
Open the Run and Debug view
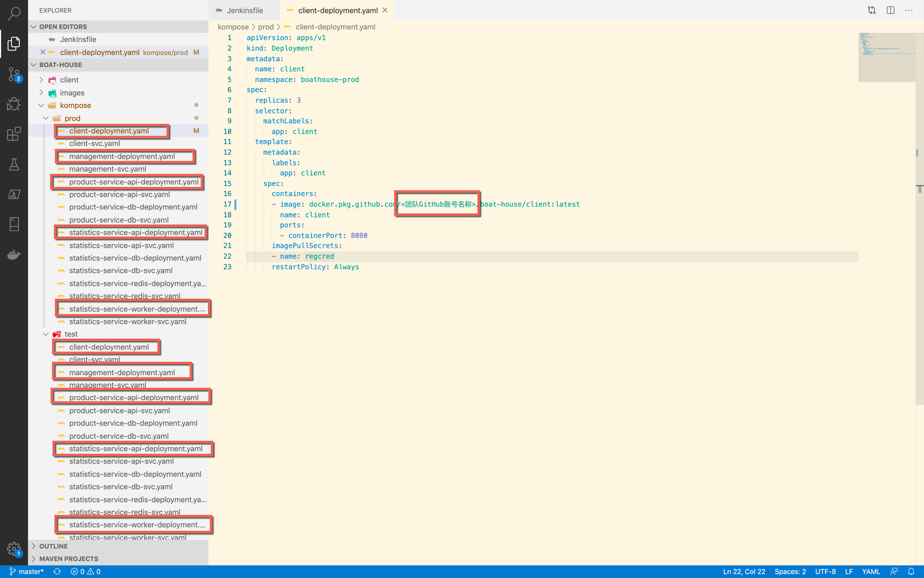pos(14,104)
